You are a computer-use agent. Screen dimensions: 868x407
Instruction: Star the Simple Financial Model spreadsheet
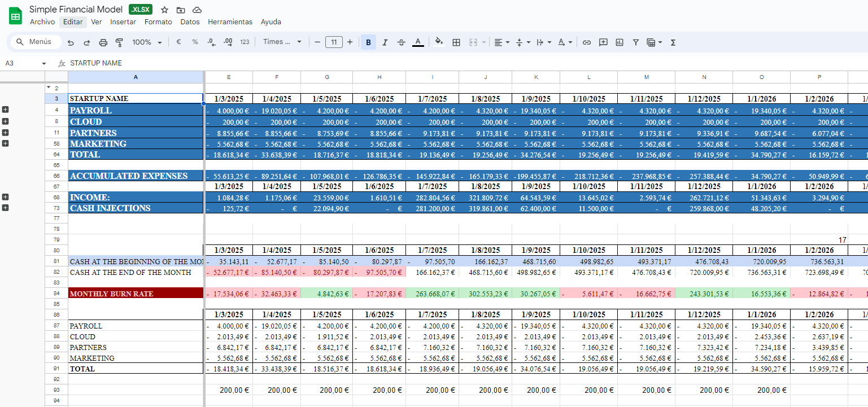(164, 9)
